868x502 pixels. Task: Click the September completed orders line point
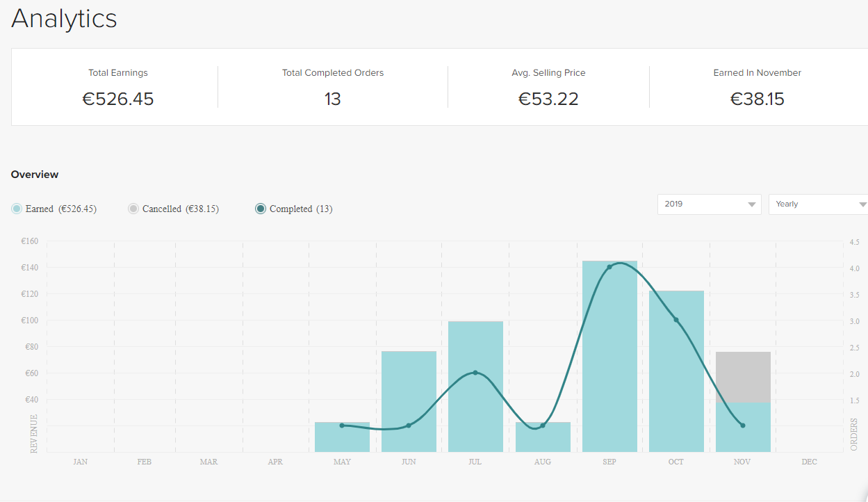coord(609,267)
